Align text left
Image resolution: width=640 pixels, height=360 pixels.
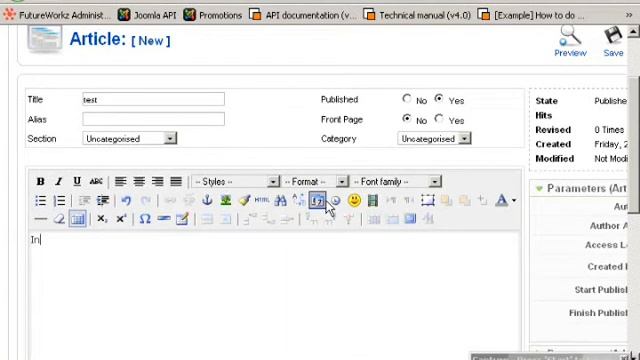(120, 181)
